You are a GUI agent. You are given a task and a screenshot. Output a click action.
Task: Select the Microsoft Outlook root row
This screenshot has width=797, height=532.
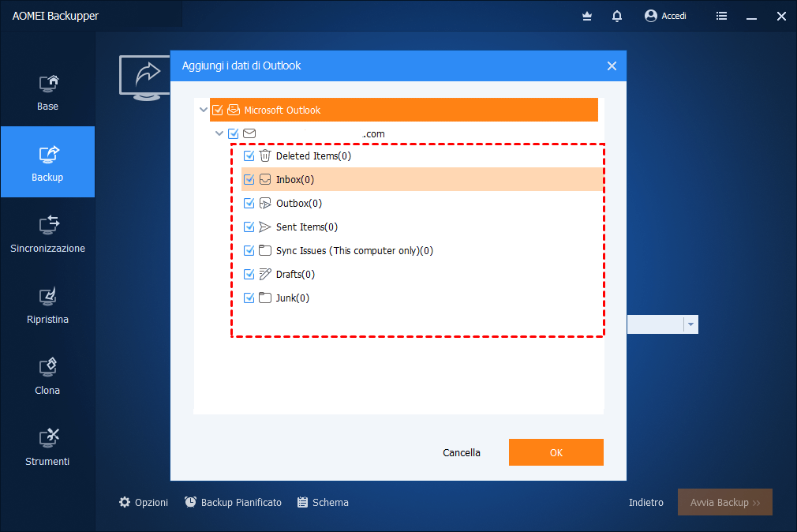(x=403, y=110)
